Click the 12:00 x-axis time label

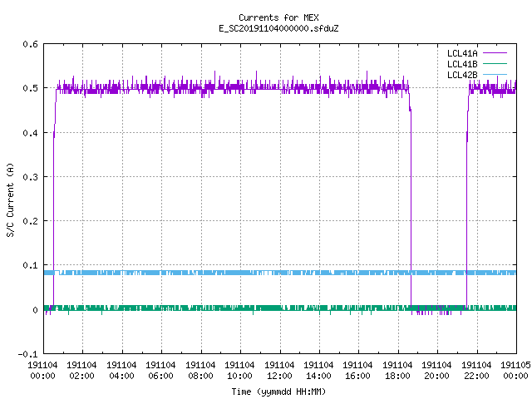tap(279, 376)
